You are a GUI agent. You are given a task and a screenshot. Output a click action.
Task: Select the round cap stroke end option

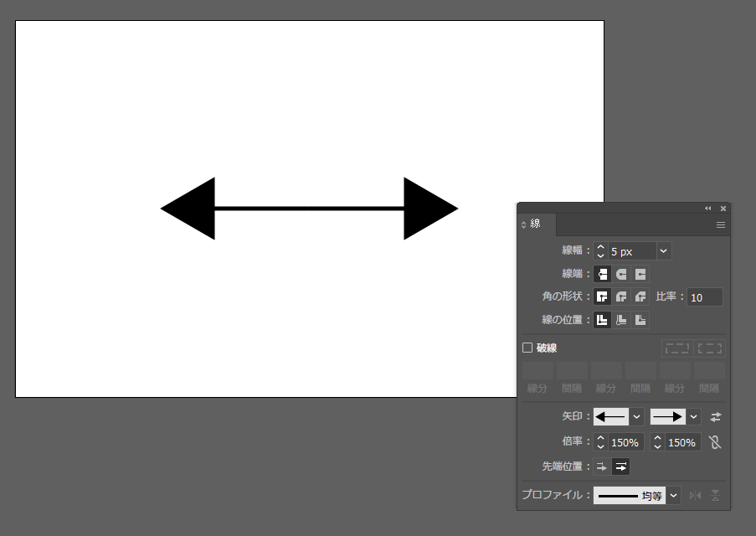pos(621,274)
